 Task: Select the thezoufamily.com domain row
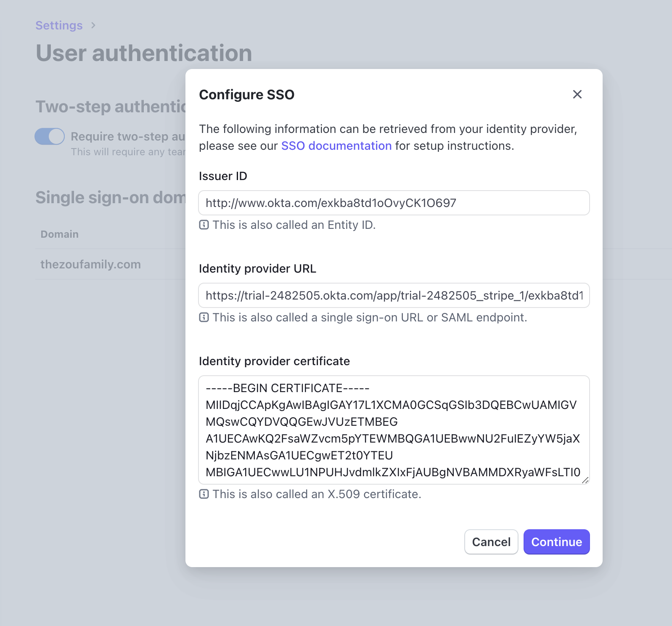[x=111, y=264]
